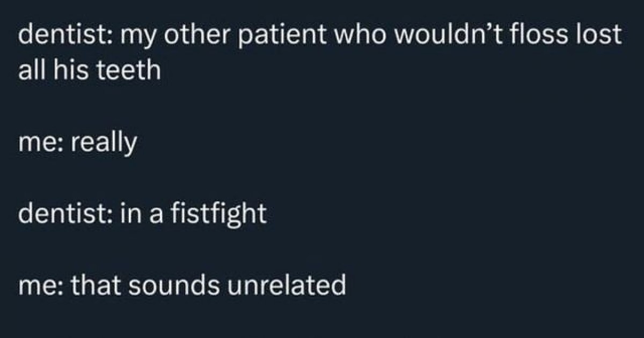Image resolution: width=644 pixels, height=338 pixels.
Task: Click "me:" before "that sounds unrelated"
Action: pos(39,286)
